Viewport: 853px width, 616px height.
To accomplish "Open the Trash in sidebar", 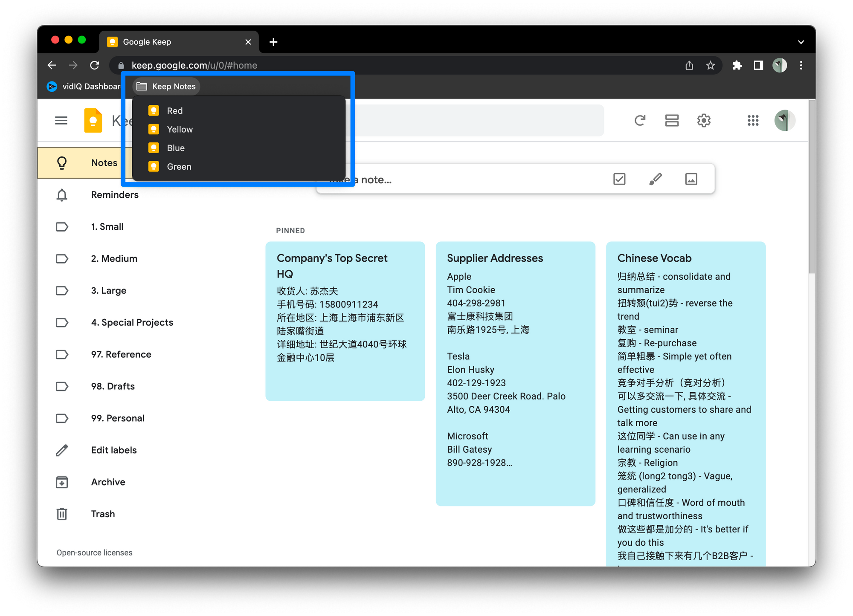I will pos(103,514).
